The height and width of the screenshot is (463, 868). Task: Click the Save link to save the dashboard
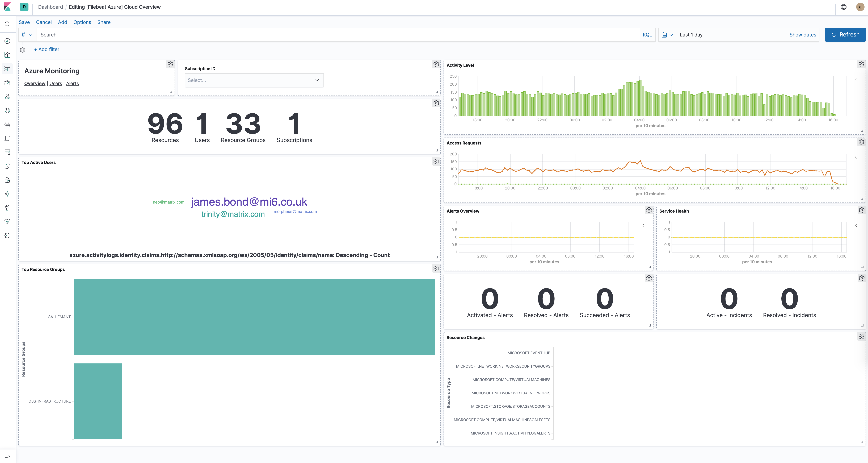(x=24, y=22)
